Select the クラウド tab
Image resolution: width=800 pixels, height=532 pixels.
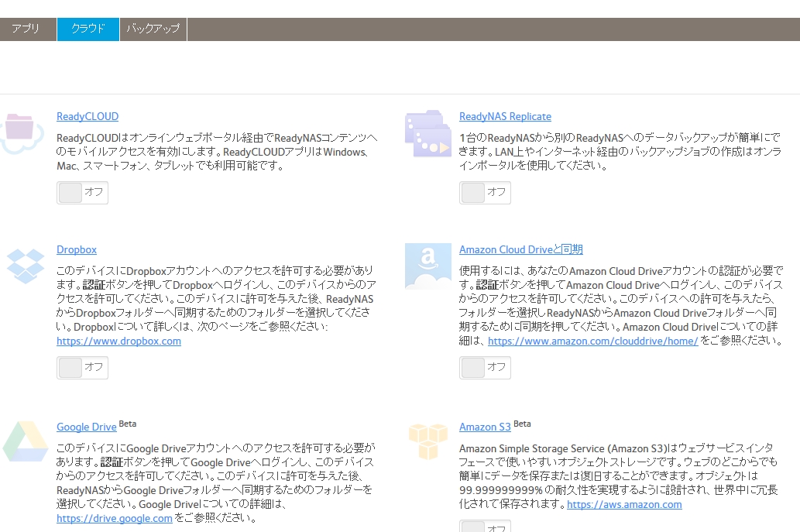pos(88,29)
